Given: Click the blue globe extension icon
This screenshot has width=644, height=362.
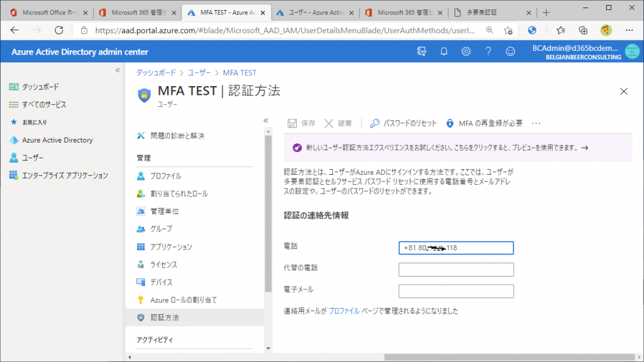Looking at the screenshot, I should 532,30.
